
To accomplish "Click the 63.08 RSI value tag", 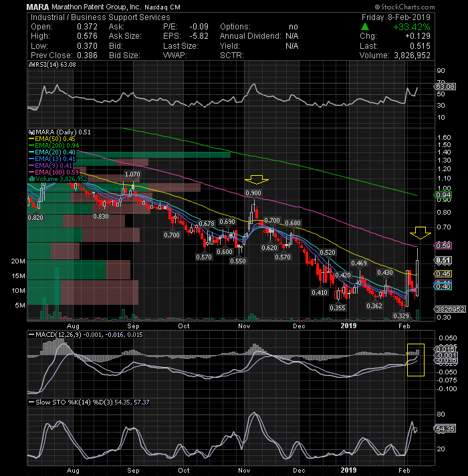I will (445, 86).
